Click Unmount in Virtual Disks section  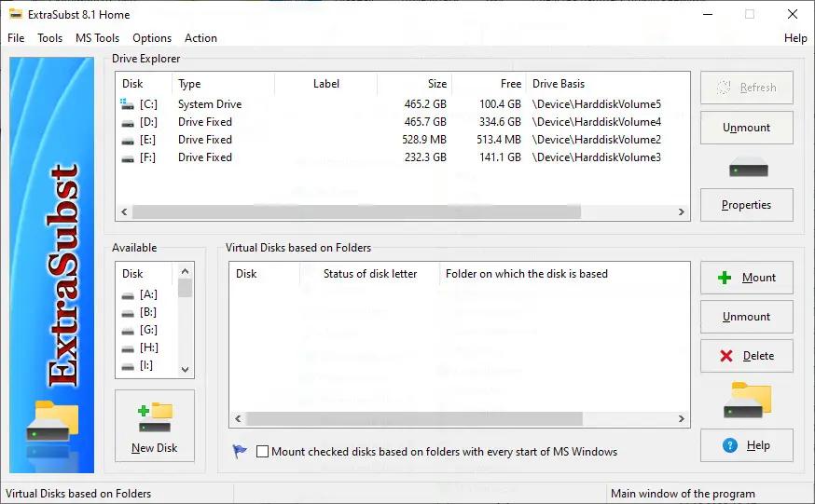[x=746, y=317]
